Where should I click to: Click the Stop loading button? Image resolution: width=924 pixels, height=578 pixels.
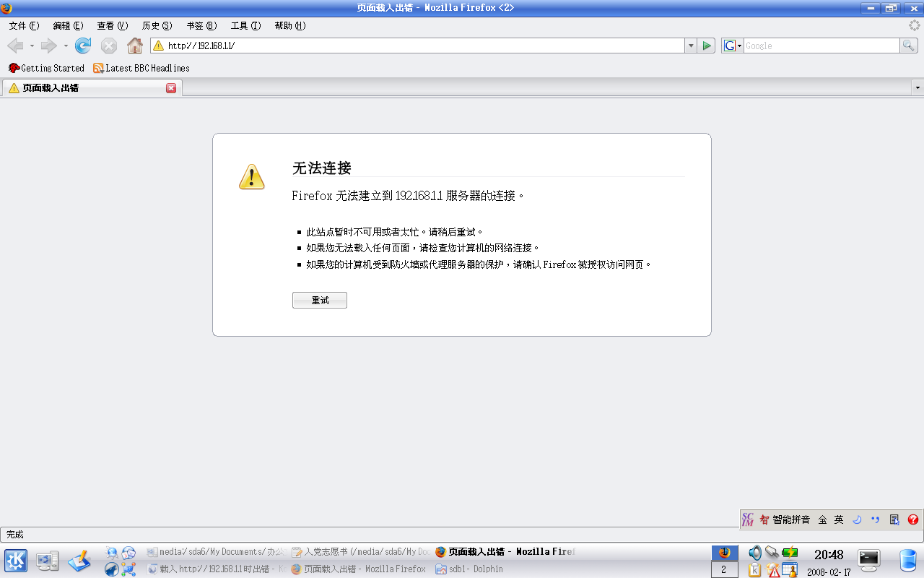pyautogui.click(x=109, y=46)
